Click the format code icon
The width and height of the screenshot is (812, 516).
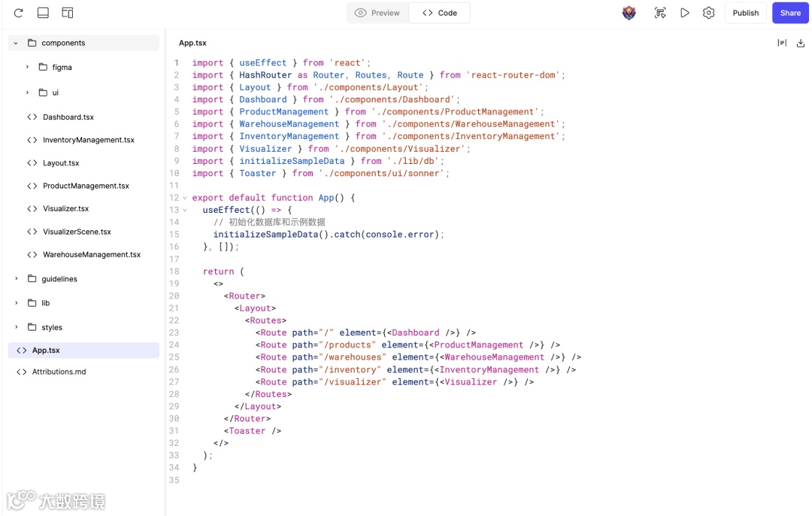coord(782,43)
